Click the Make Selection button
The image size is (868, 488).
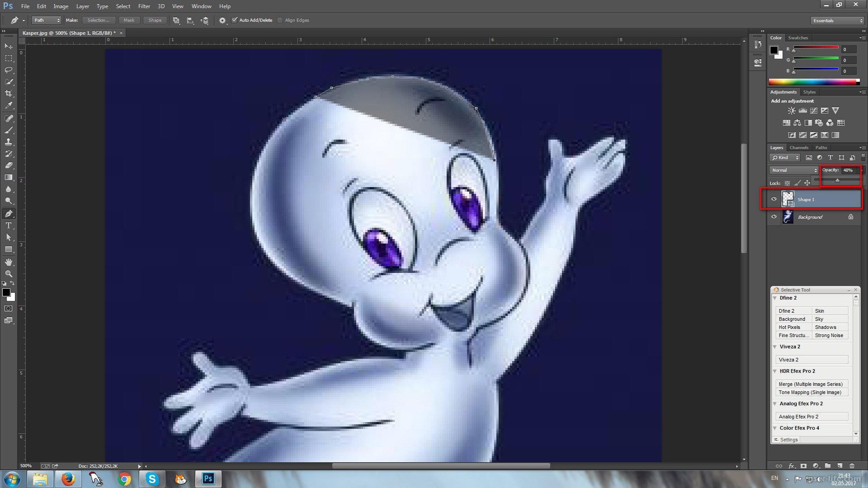[x=99, y=20]
